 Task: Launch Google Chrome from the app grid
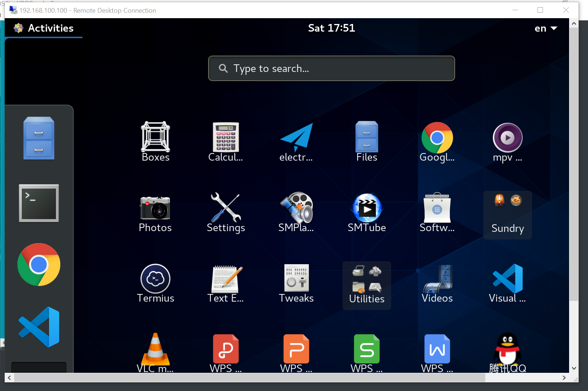point(437,142)
